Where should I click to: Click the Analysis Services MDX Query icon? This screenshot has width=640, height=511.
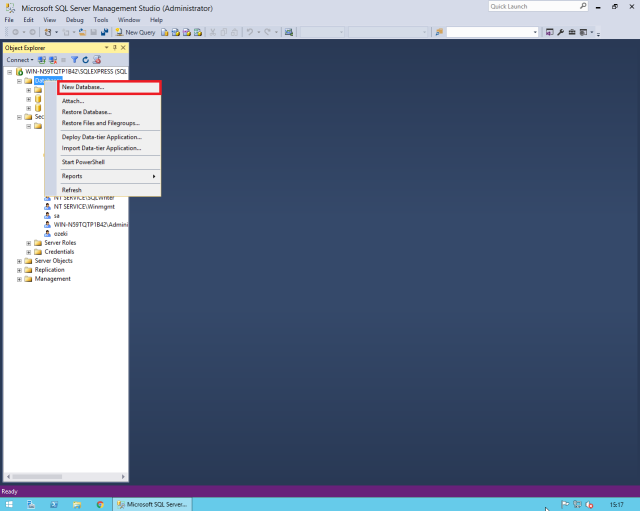176,32
